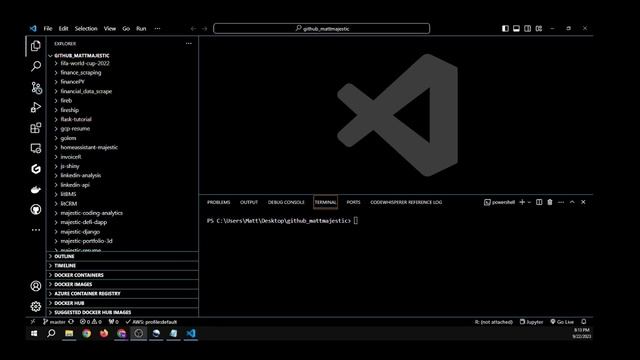
Task: Open the Remote Explorer icon
Action: coord(36,148)
